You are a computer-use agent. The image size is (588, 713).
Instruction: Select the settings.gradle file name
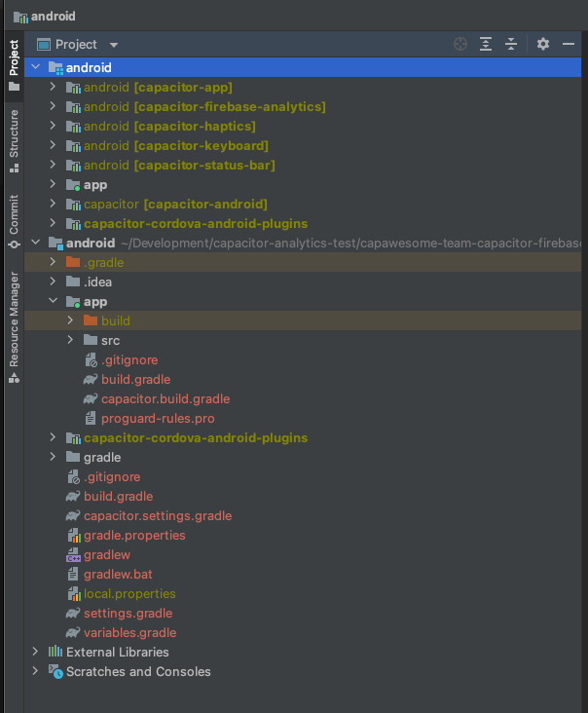point(129,613)
